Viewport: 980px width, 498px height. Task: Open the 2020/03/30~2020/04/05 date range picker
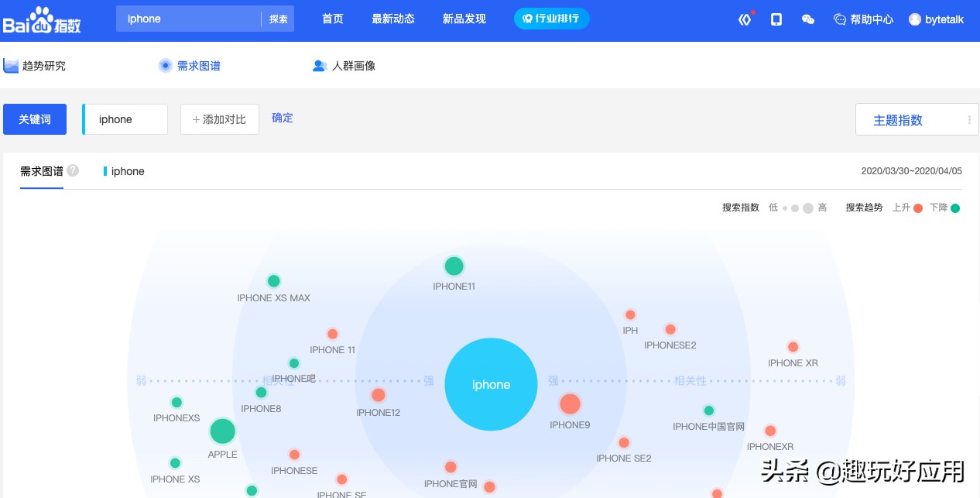pos(912,171)
